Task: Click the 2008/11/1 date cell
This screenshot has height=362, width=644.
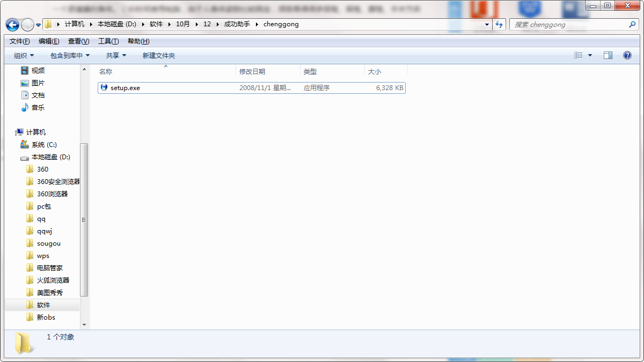Action: pyautogui.click(x=265, y=87)
